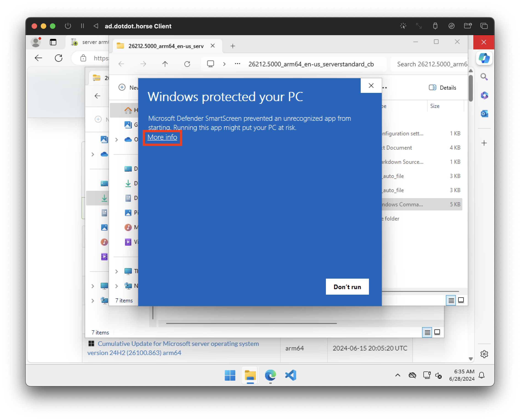
Task: Add an app to the Edge sidebar
Action: click(x=484, y=143)
